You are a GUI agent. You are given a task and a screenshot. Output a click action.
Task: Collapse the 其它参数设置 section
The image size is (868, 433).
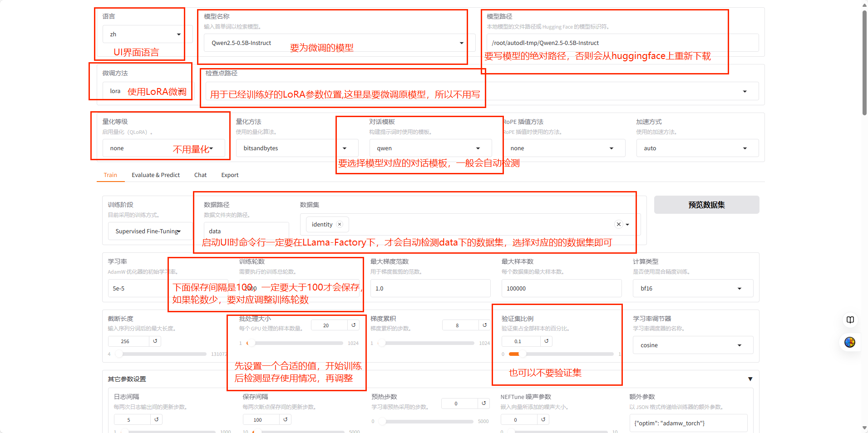750,379
